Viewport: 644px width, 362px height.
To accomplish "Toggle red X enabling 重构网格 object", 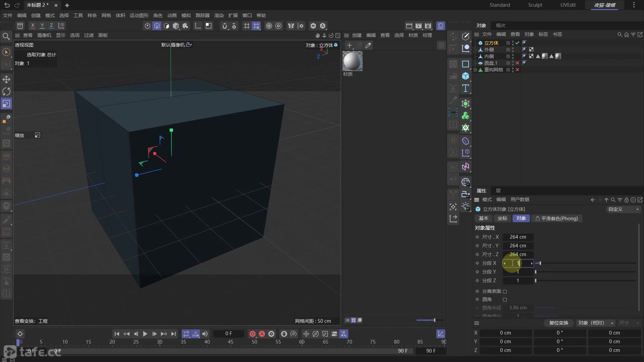I will click(517, 70).
